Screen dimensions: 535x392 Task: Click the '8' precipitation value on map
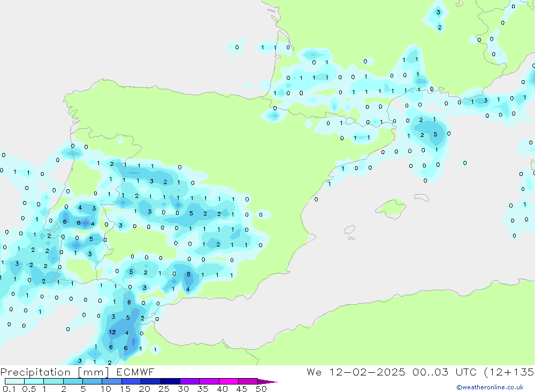coord(188,274)
